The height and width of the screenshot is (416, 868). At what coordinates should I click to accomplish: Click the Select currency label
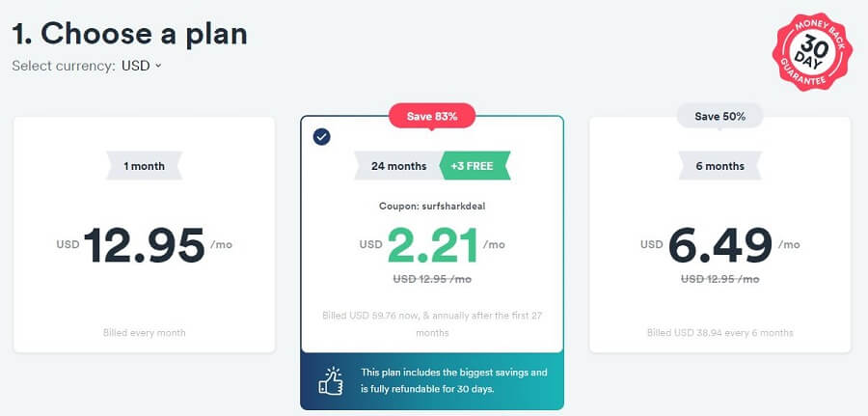[x=64, y=66]
